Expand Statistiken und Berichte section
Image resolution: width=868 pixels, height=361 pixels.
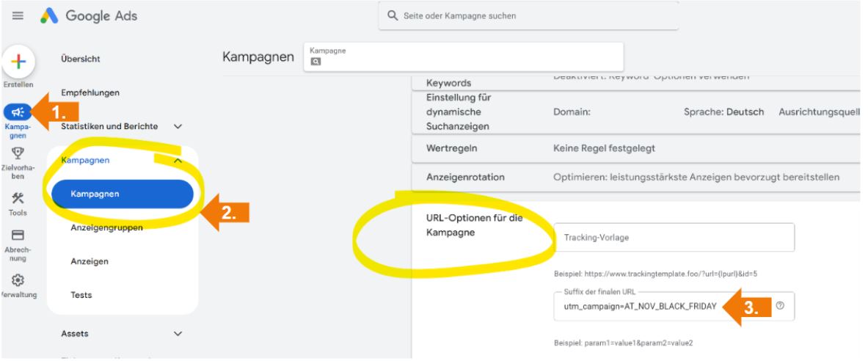[178, 126]
